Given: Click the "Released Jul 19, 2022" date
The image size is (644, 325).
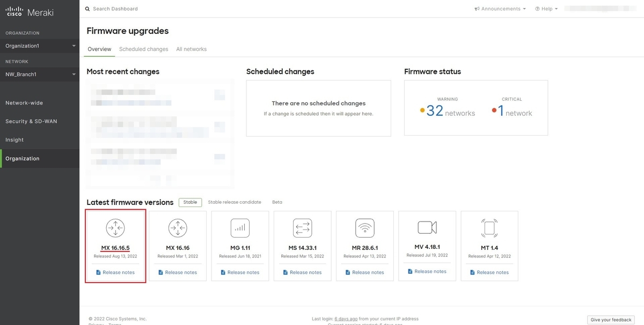Looking at the screenshot, I should click(x=427, y=255).
